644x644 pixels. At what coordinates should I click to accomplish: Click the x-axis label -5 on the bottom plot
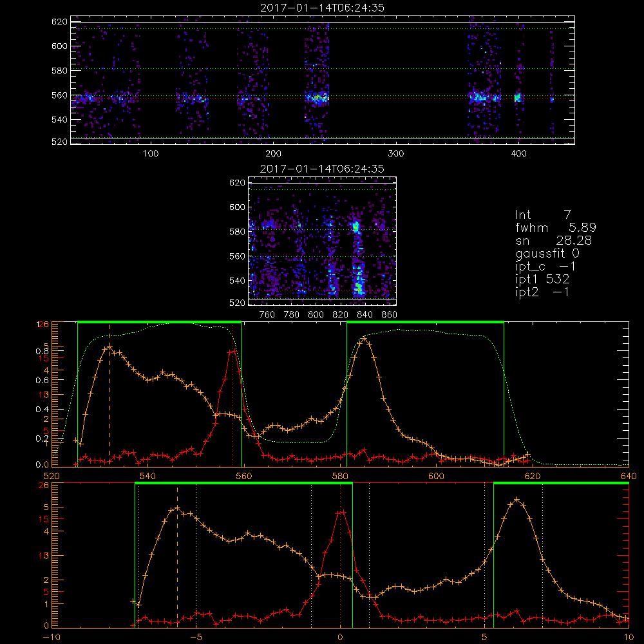coord(196,638)
